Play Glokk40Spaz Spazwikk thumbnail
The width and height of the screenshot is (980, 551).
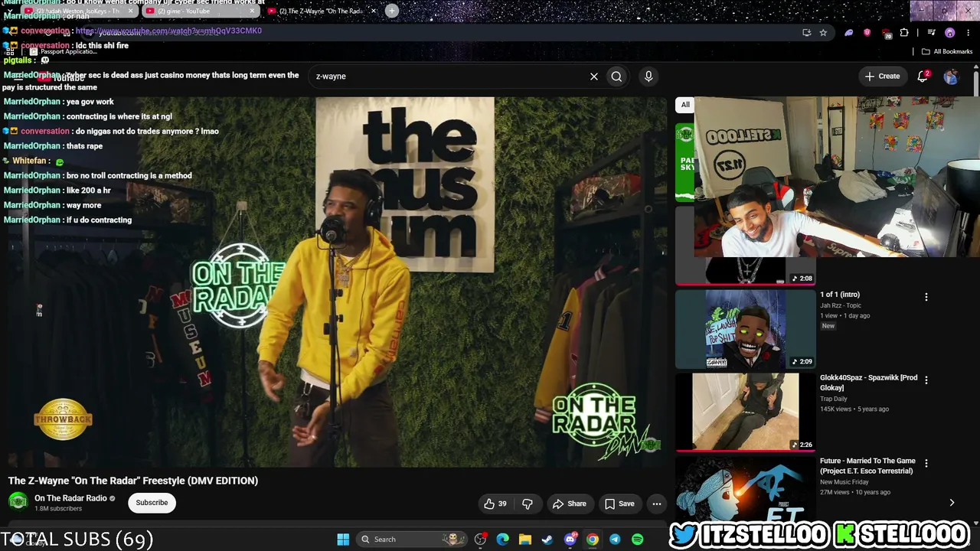746,412
